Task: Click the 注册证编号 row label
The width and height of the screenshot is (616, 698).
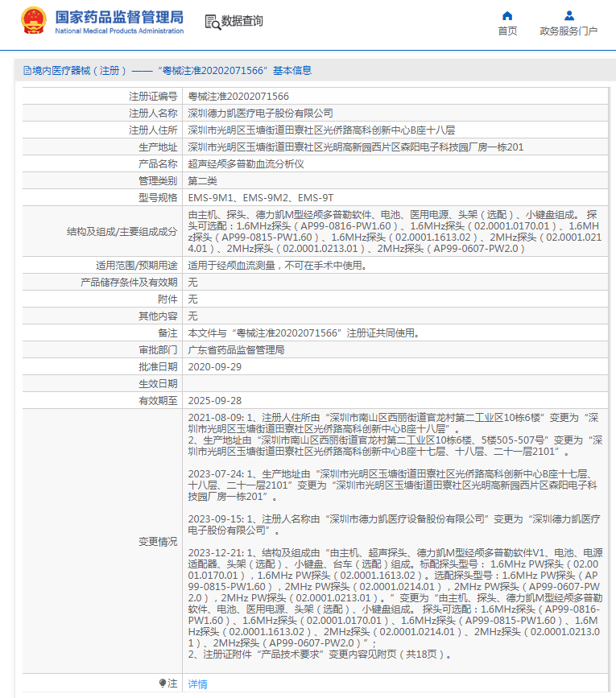Action: 153,96
